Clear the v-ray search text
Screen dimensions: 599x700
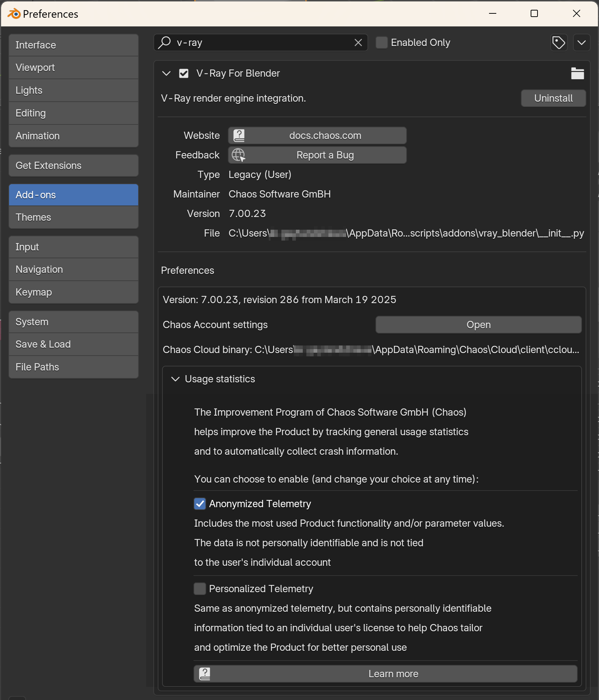[x=358, y=43]
